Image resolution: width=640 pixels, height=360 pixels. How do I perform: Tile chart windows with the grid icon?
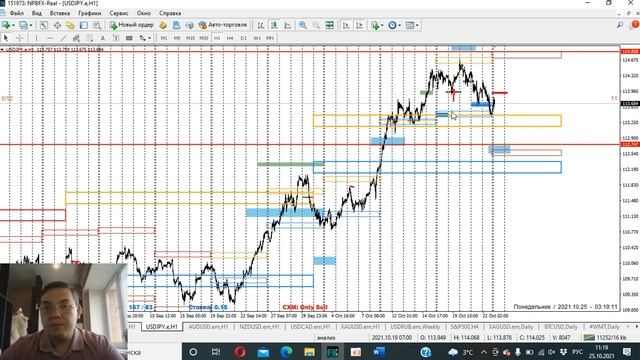tap(329, 25)
